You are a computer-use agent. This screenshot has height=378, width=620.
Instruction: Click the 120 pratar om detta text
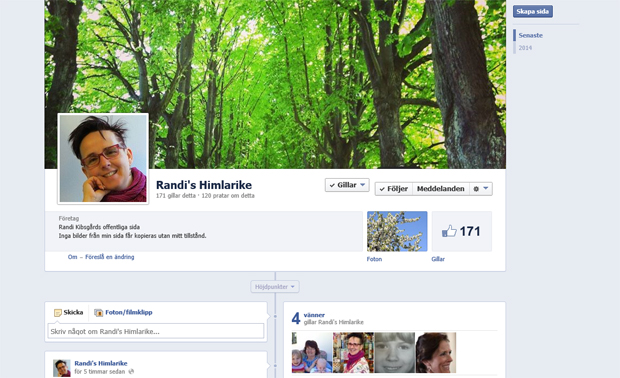(x=228, y=196)
